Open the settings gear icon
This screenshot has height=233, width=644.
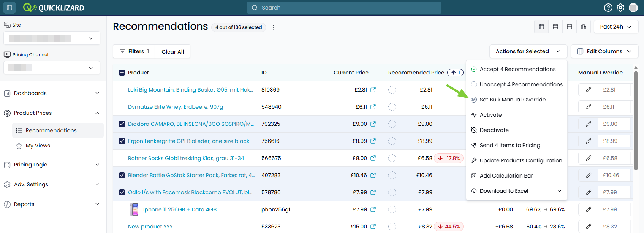[620, 8]
